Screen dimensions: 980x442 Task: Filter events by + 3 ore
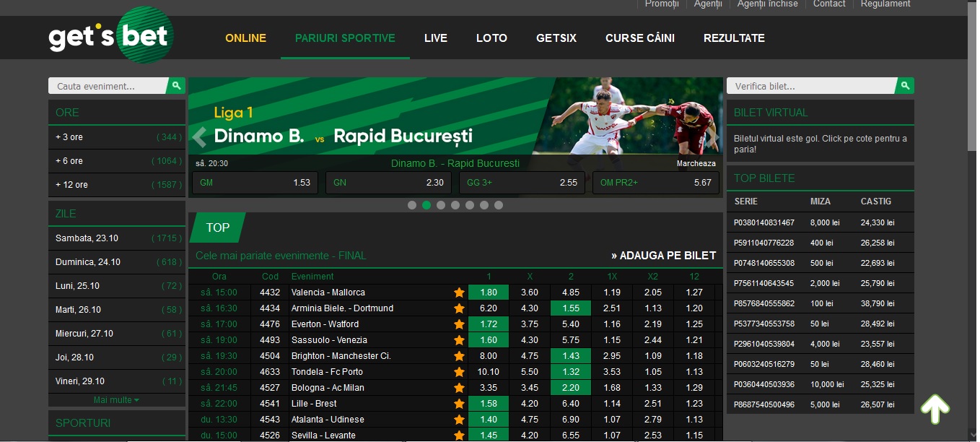coord(117,137)
